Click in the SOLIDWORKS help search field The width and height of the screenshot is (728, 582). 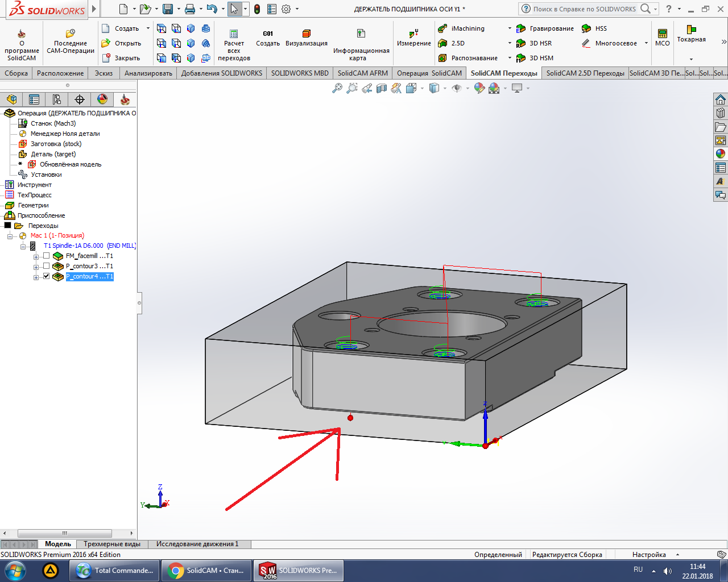tap(584, 9)
